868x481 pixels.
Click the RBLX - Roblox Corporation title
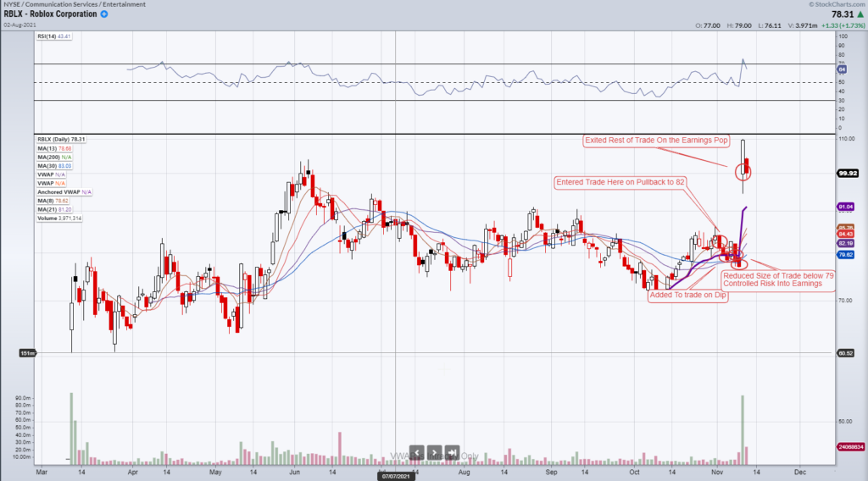50,14
